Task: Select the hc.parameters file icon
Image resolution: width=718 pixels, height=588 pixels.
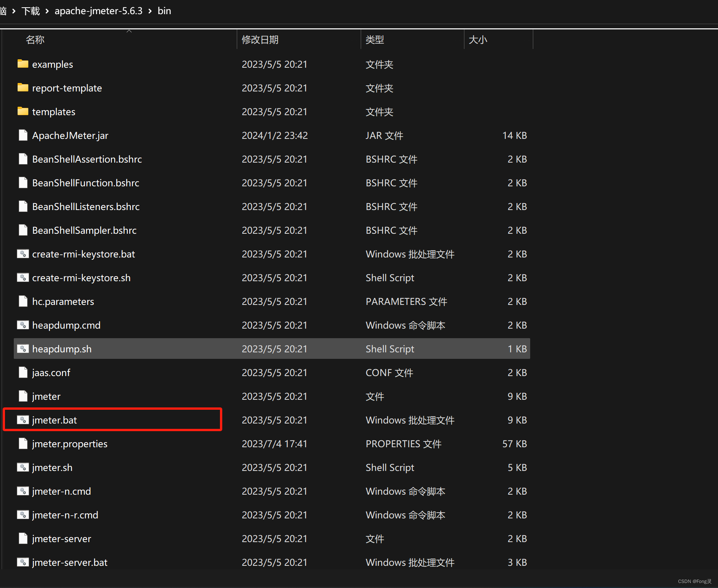Action: 23,301
